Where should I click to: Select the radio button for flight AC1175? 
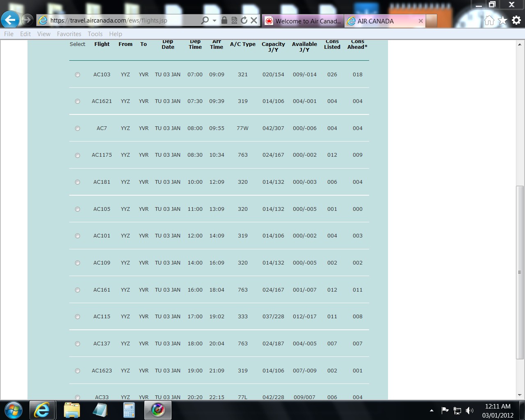point(78,155)
